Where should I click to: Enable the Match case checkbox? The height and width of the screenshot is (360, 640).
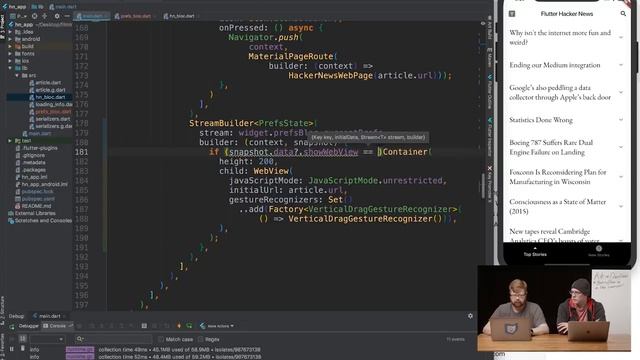click(x=161, y=339)
